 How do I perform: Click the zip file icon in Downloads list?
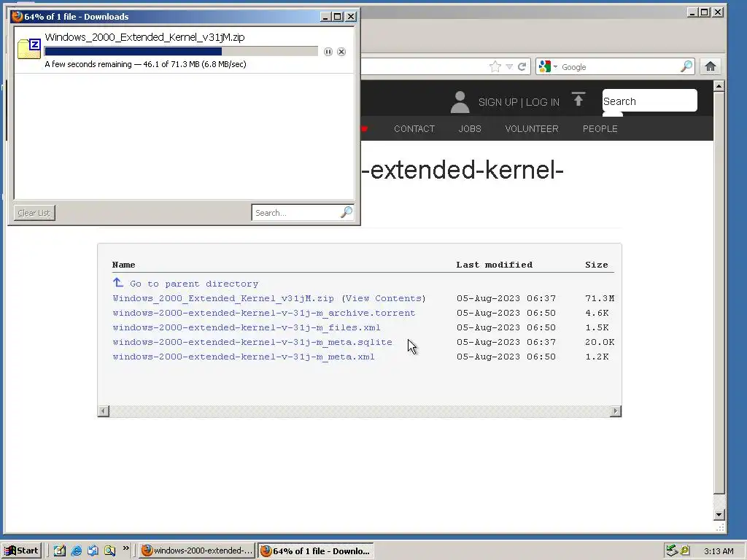[29, 50]
